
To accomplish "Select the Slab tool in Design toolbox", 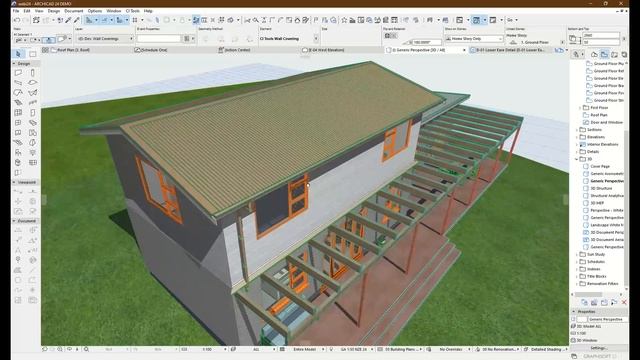I will tap(33, 83).
